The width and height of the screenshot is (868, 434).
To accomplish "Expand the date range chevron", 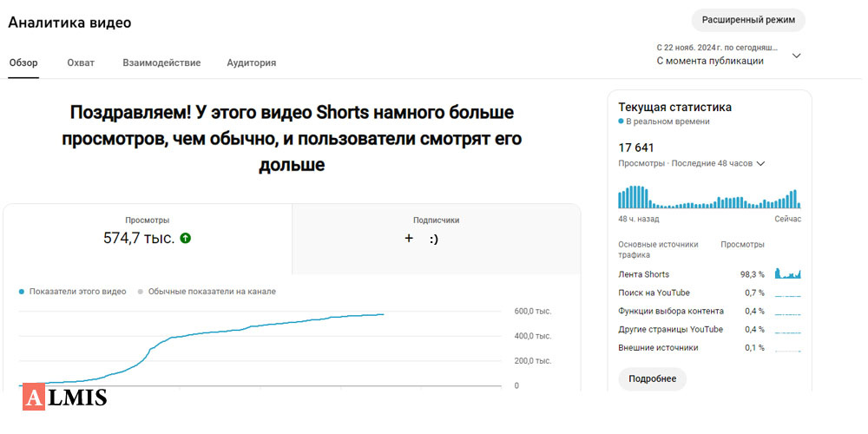I will (797, 56).
